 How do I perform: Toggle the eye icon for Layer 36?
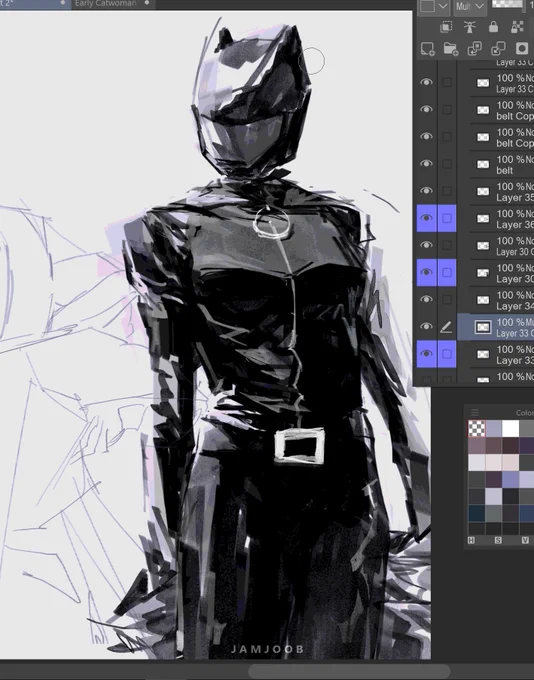pos(426,218)
